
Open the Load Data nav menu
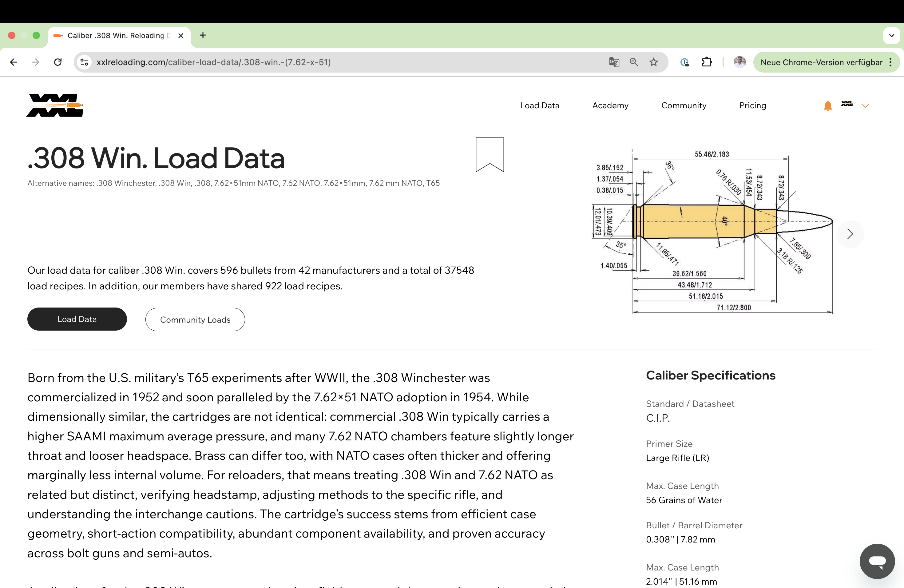pos(539,105)
